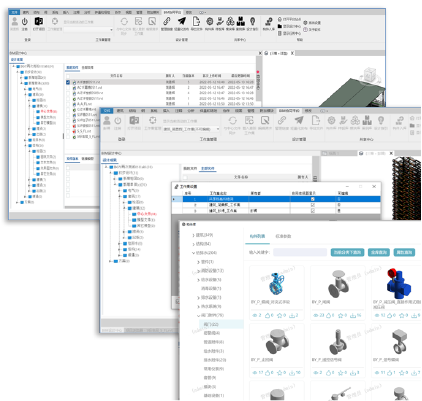Click the lightbulb icon in the back ribbon

tap(252, 21)
